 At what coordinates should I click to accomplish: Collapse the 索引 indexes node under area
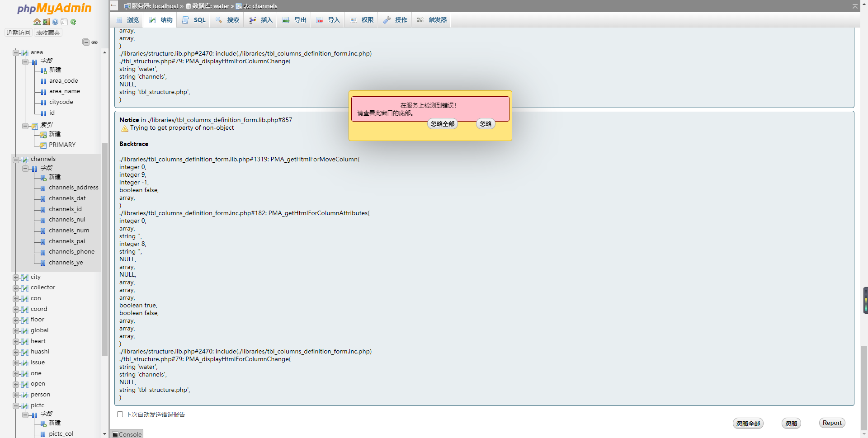click(x=25, y=126)
